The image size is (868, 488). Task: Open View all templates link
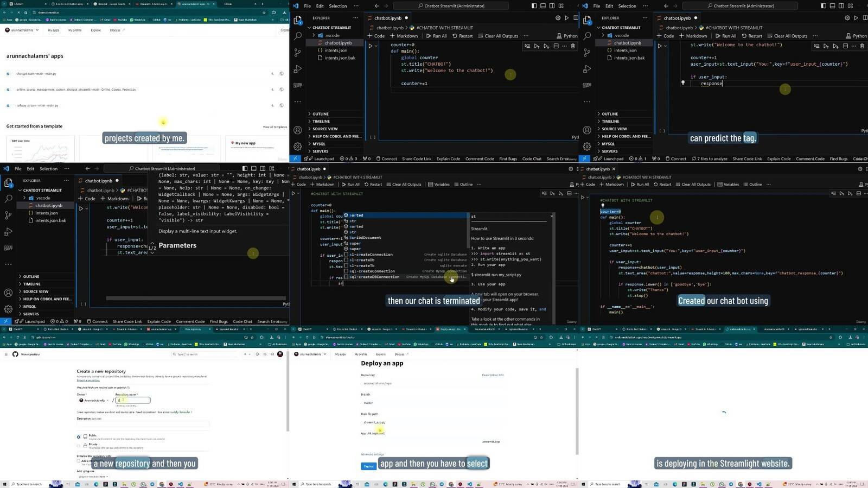tap(275, 126)
